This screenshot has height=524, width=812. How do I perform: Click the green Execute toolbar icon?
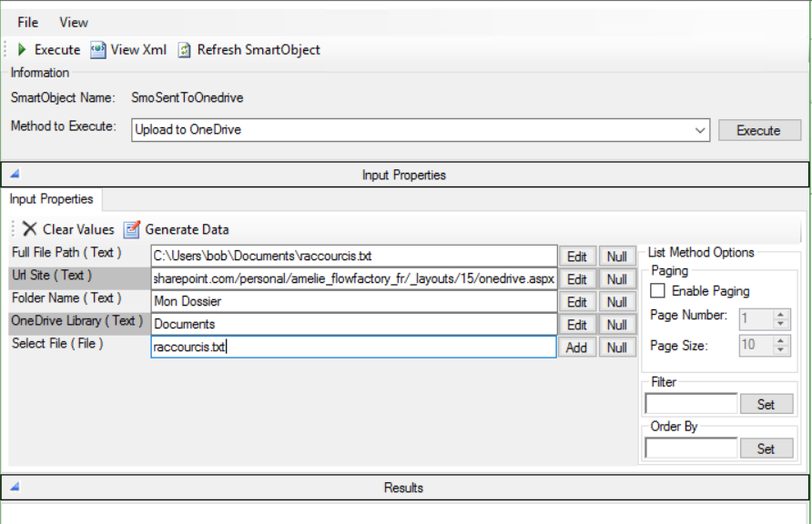(x=22, y=50)
